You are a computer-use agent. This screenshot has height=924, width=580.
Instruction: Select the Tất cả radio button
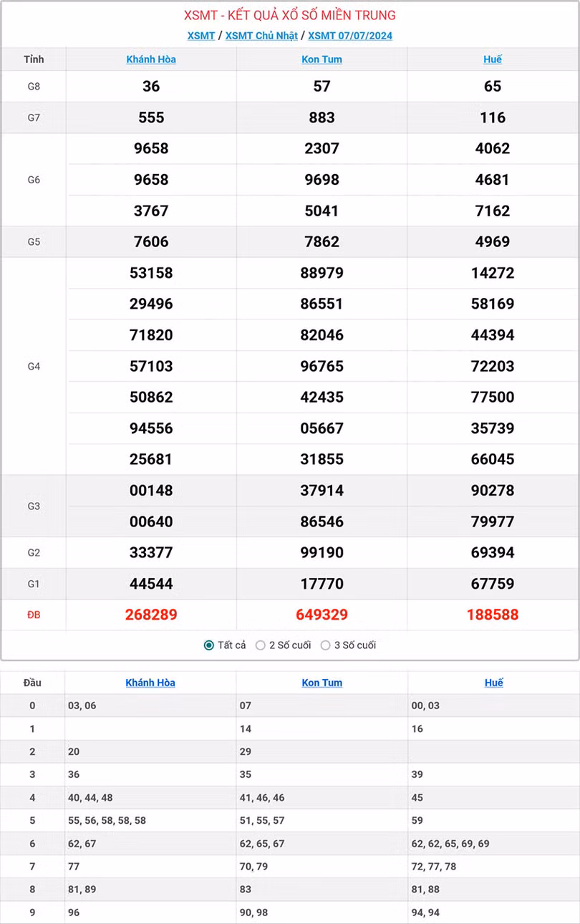click(209, 645)
